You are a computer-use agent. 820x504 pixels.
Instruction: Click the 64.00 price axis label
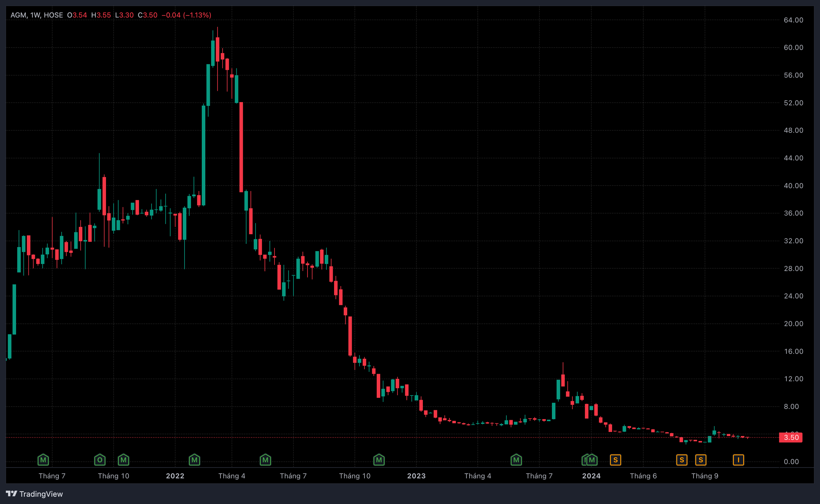point(793,20)
